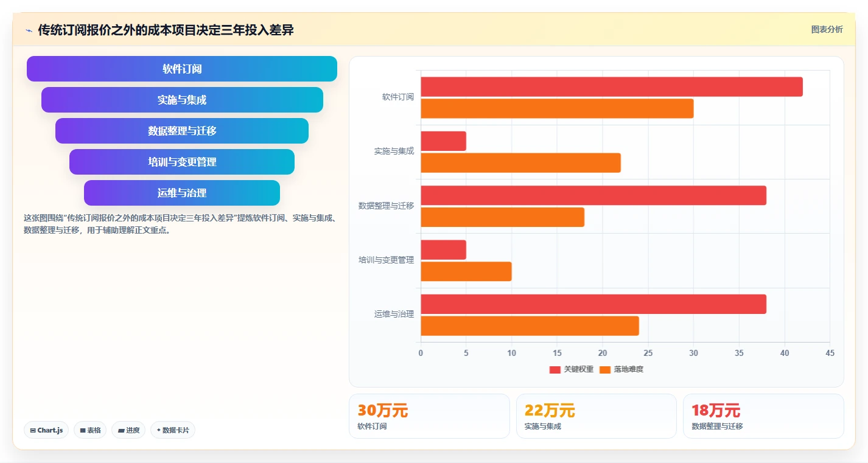This screenshot has height=463, width=868.
Task: Click the red 关键权重 bar for 培训与变更管理
Action: pyautogui.click(x=443, y=250)
